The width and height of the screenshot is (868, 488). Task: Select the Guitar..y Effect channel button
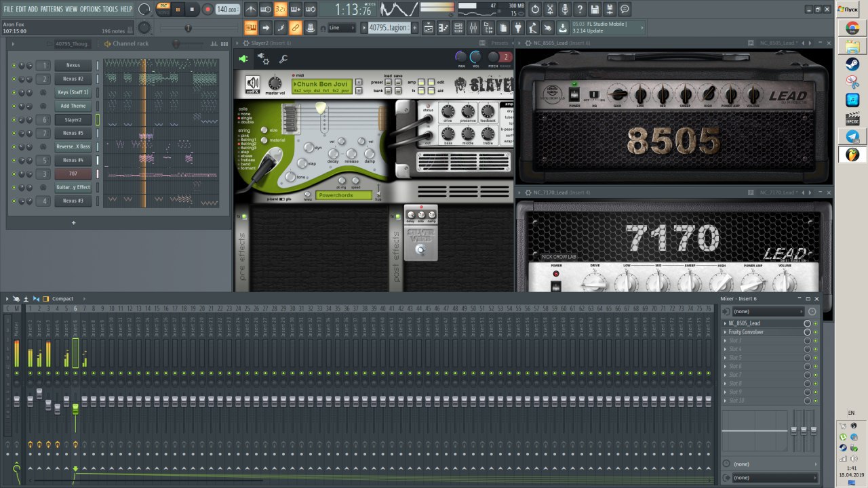pos(73,188)
